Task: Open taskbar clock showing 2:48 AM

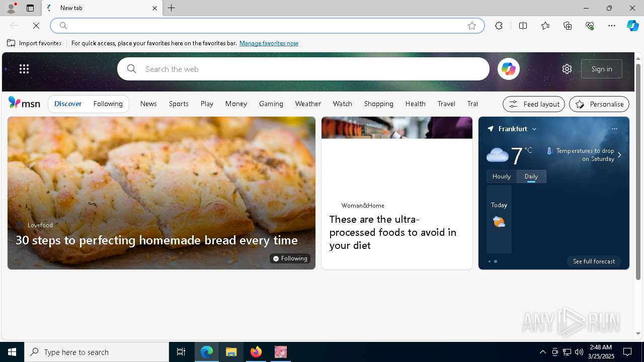Action: coord(601,352)
